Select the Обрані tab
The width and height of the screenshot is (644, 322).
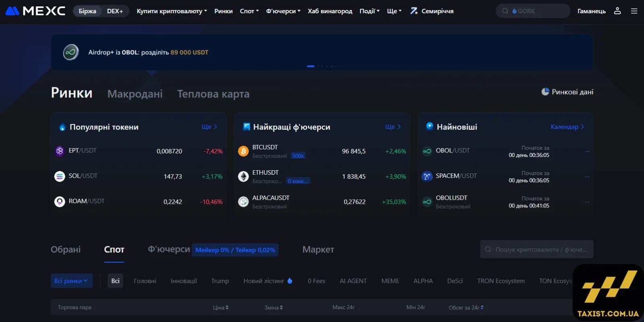tap(66, 250)
